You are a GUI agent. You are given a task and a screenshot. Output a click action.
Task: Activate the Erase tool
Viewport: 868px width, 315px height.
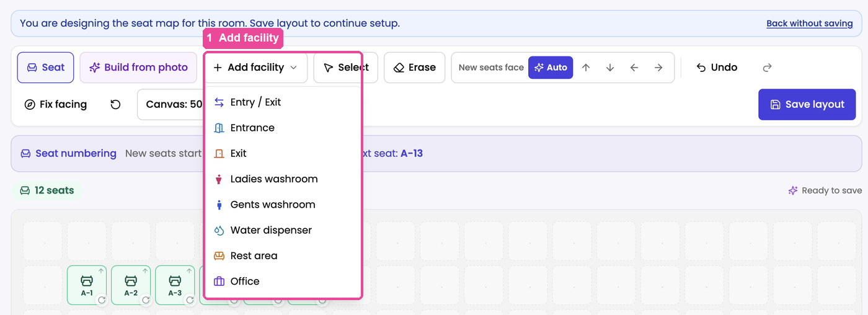point(415,68)
